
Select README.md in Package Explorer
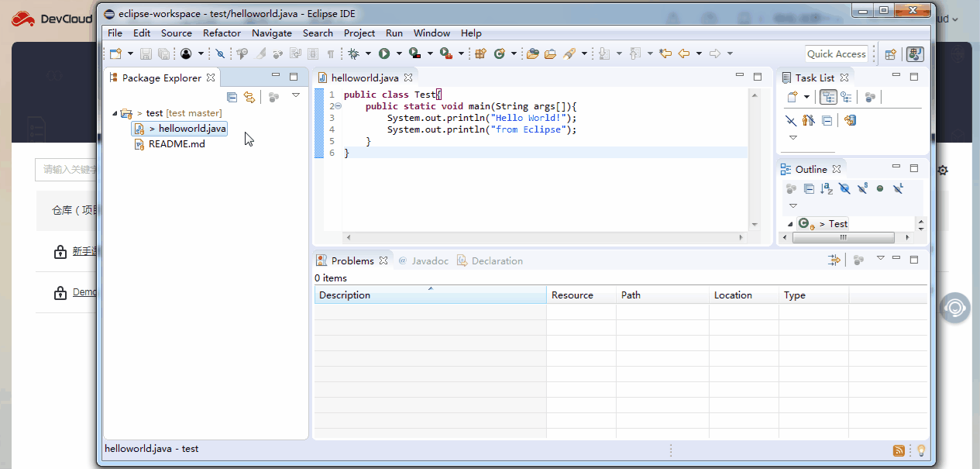click(176, 144)
